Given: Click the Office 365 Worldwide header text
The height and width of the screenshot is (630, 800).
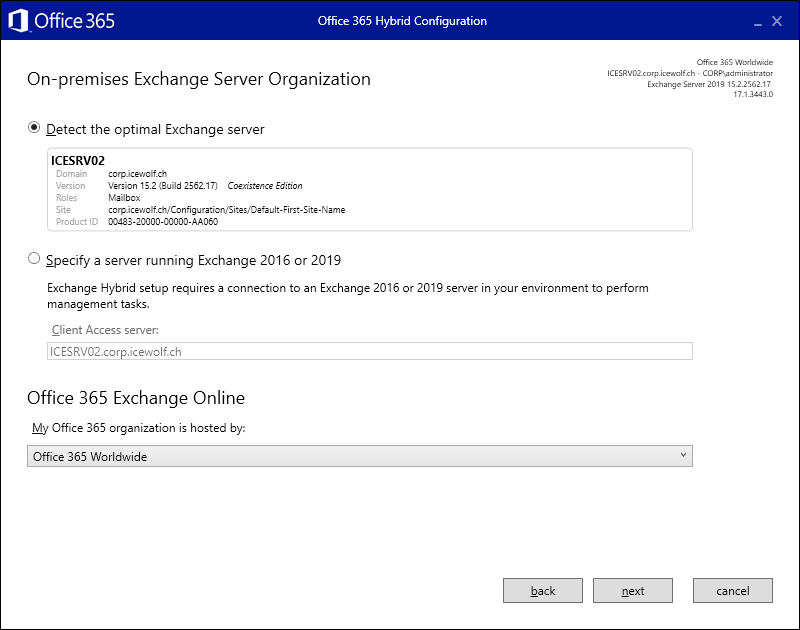Looking at the screenshot, I should click(735, 62).
